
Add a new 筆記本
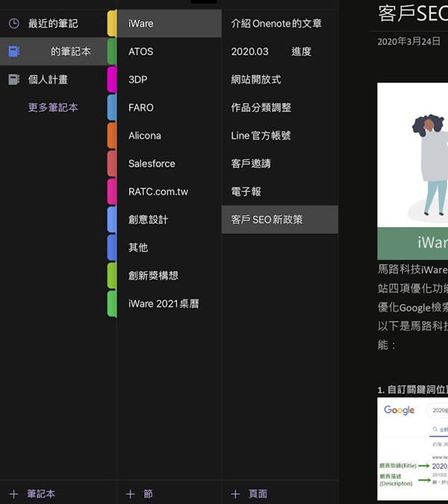pos(32,494)
